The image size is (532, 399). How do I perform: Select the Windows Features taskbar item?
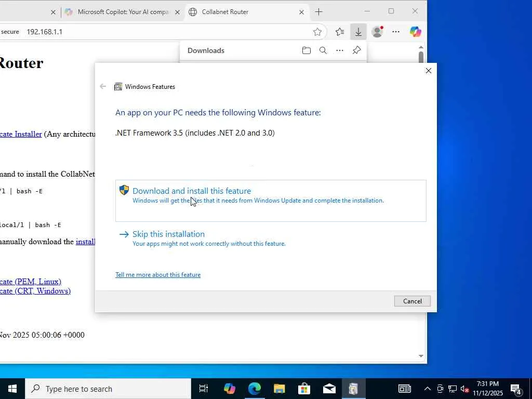point(353,389)
